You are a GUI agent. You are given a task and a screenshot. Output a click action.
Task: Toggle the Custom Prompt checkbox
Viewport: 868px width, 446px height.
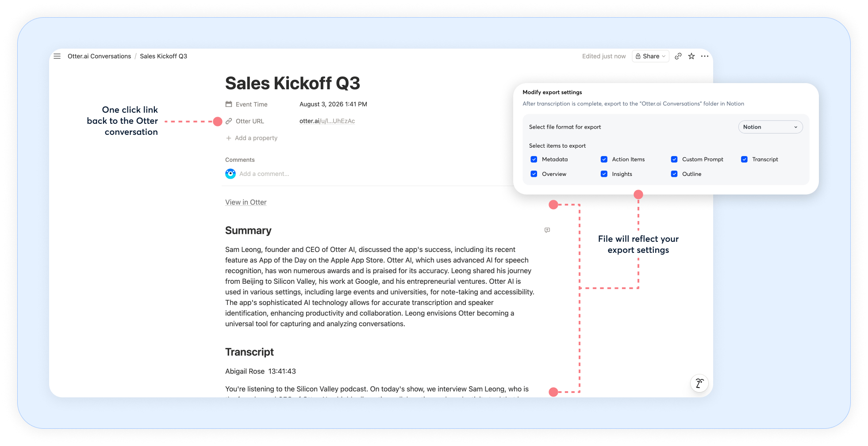click(x=674, y=160)
